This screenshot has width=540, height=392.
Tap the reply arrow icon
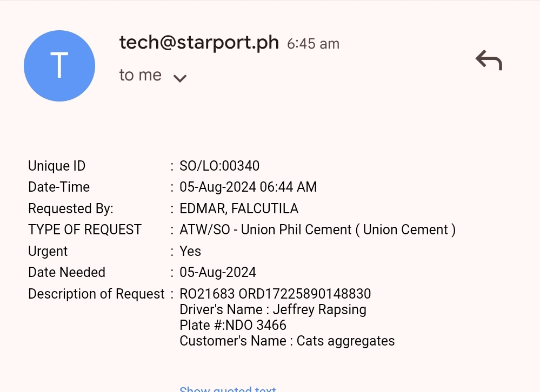point(489,60)
